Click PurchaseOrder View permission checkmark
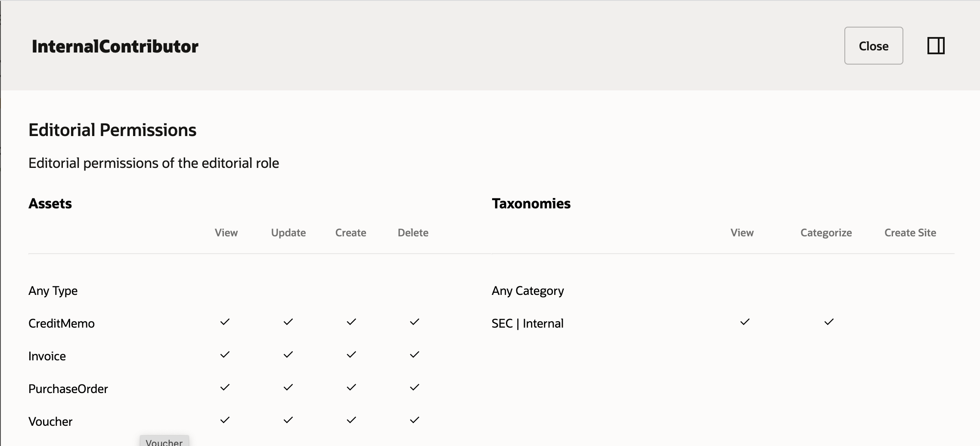Image resolution: width=980 pixels, height=446 pixels. coord(225,387)
